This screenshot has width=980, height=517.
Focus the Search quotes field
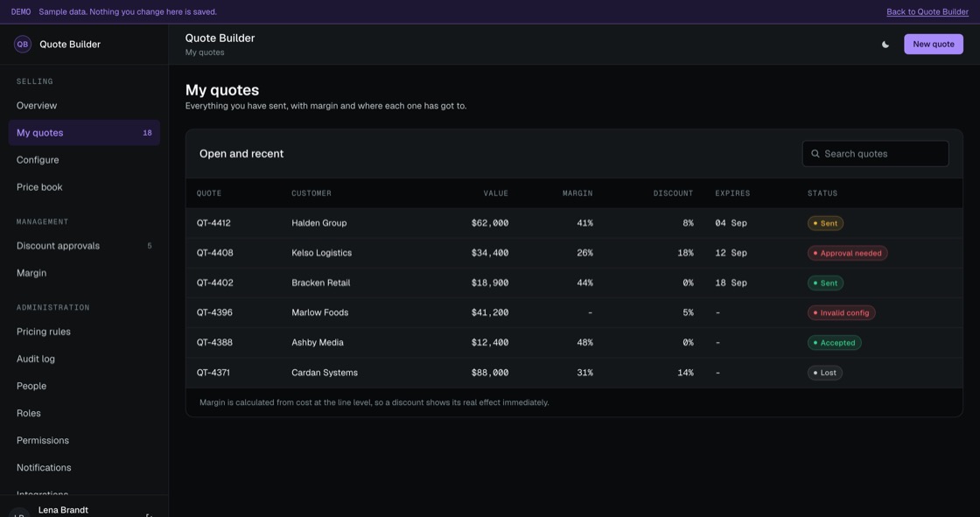tap(875, 154)
